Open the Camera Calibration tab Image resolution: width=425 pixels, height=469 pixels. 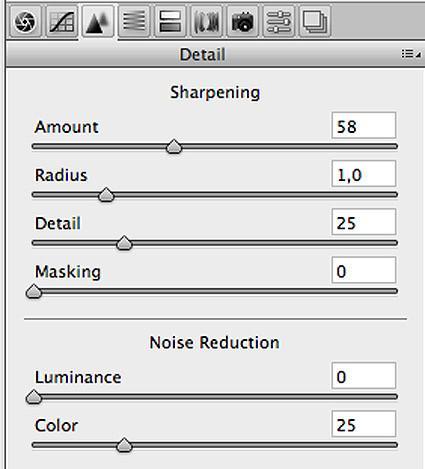click(x=243, y=21)
